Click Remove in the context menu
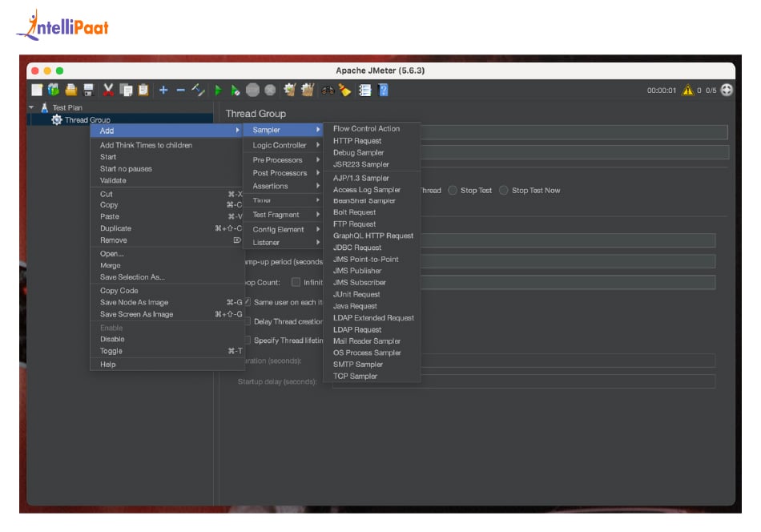 [x=166, y=240]
